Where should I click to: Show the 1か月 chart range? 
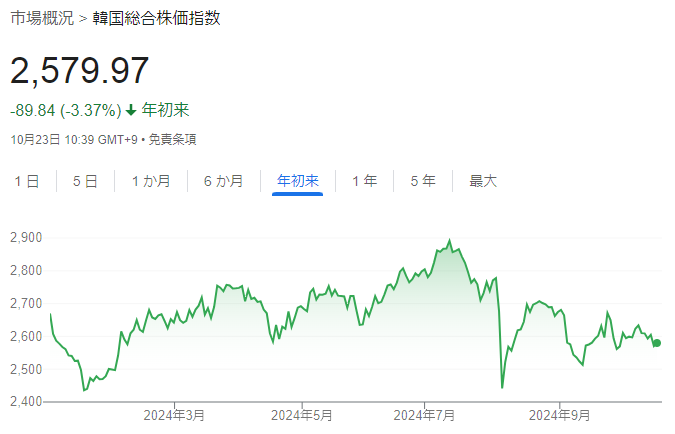(x=150, y=181)
